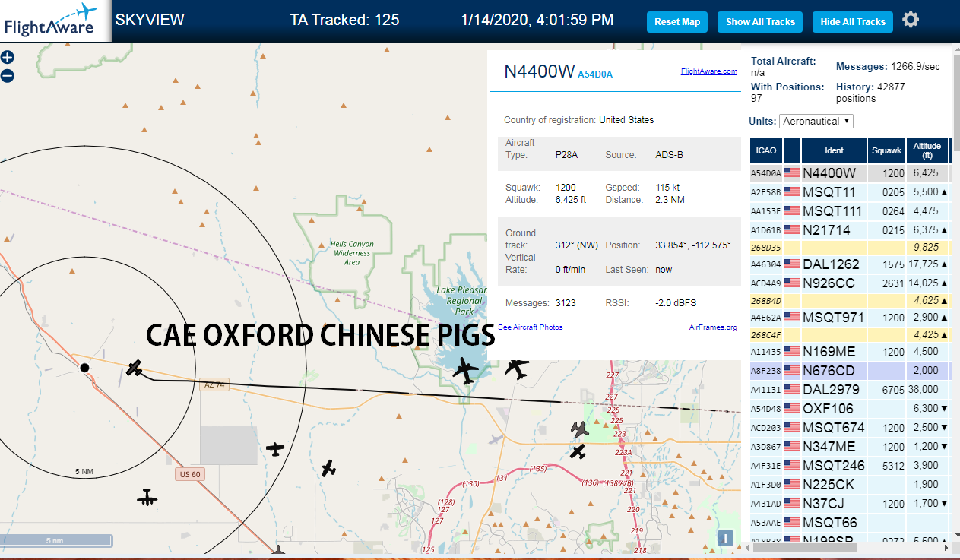Open the FlightAware.com link in aircraft panel
The image size is (960, 560).
click(x=709, y=71)
